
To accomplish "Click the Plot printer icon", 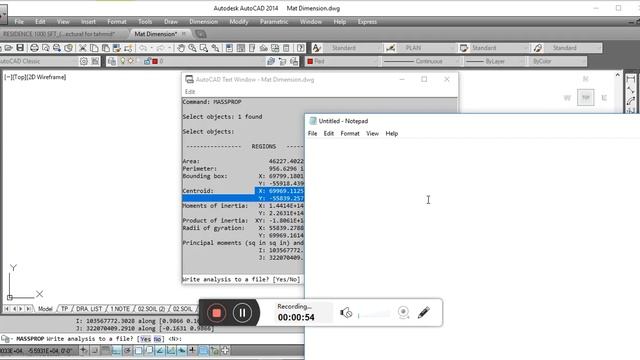I will (34, 48).
